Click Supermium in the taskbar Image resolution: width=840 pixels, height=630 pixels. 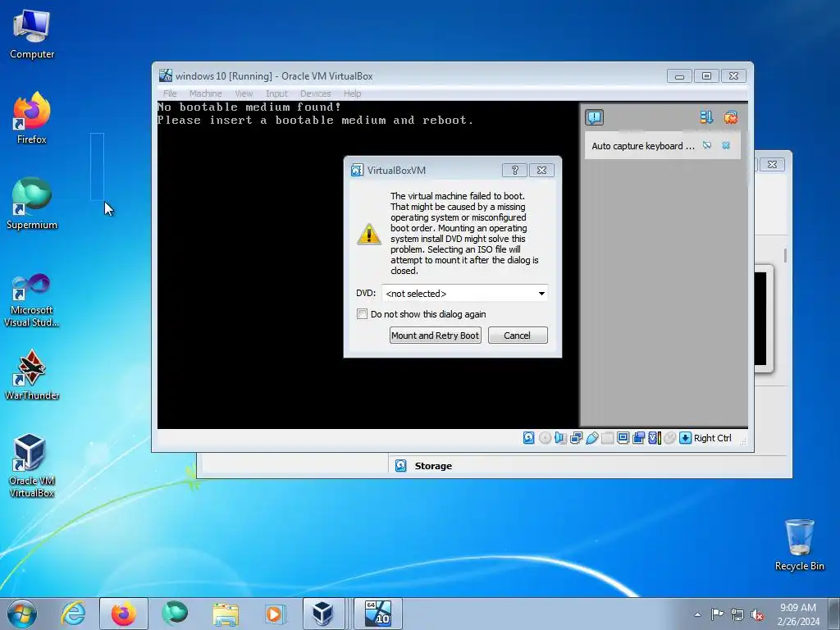175,614
